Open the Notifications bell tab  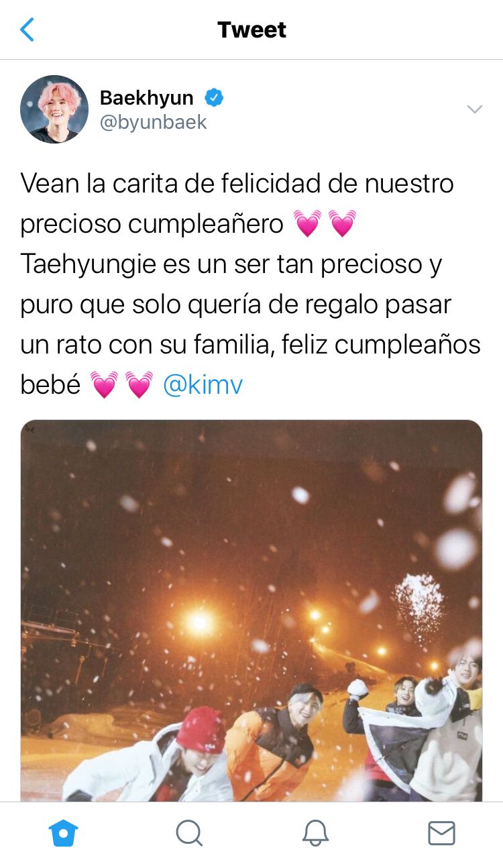click(x=315, y=833)
